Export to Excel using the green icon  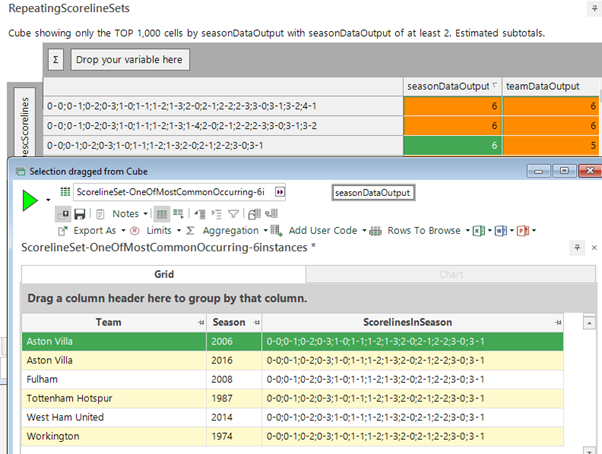(x=478, y=231)
